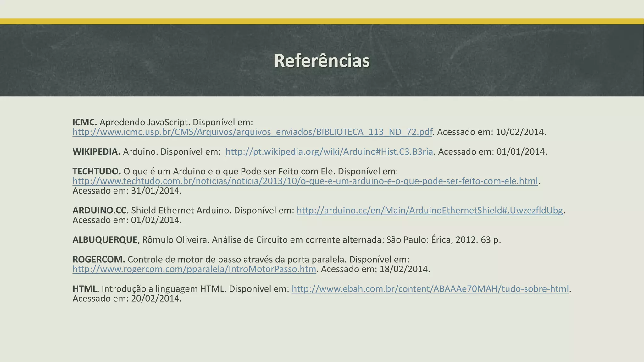Click the bold ARDUINO.CC. reference heading
The width and height of the screenshot is (644, 362).
(x=101, y=210)
